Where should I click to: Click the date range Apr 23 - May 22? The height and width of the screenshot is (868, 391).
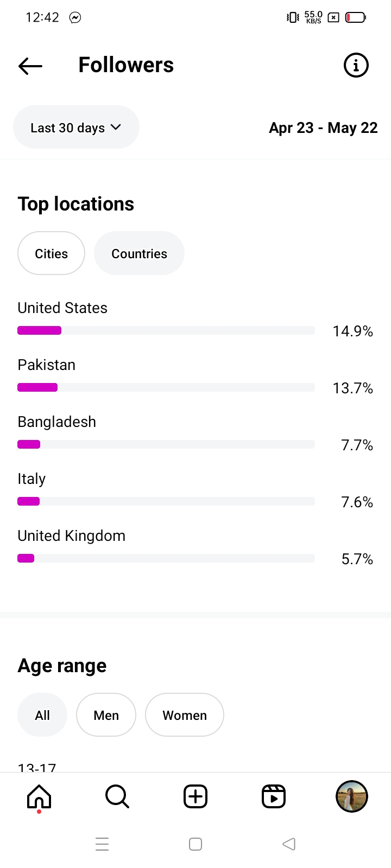pos(323,128)
